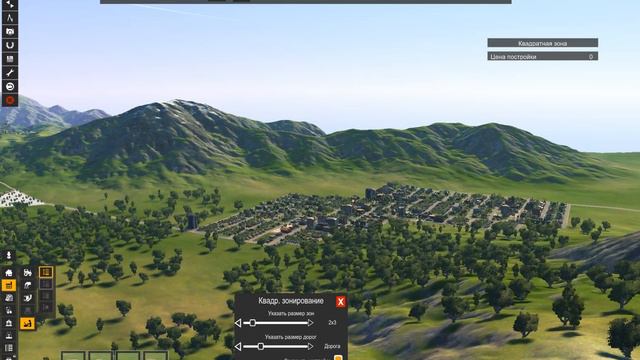Increase road size with right arrow
This screenshot has width=640, height=360.
pyautogui.click(x=311, y=347)
